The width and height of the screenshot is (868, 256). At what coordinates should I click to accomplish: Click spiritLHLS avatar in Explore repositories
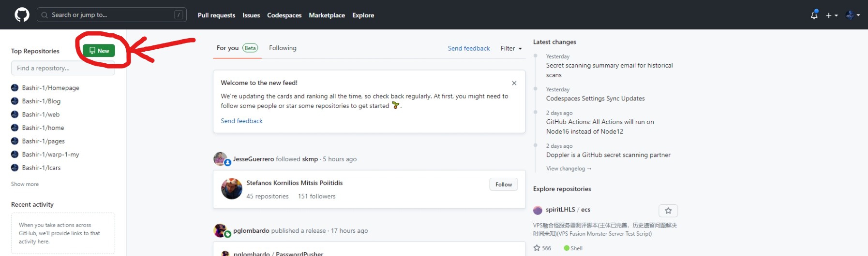coord(538,210)
